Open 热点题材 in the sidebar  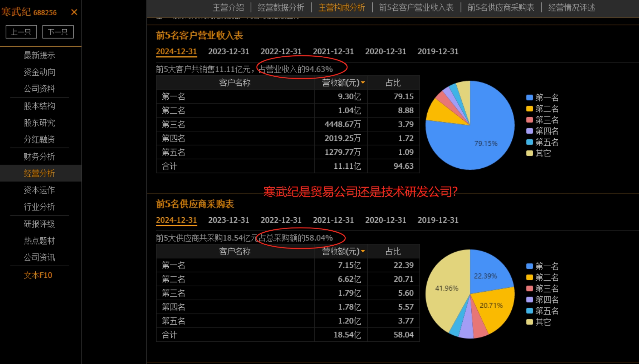[39, 241]
